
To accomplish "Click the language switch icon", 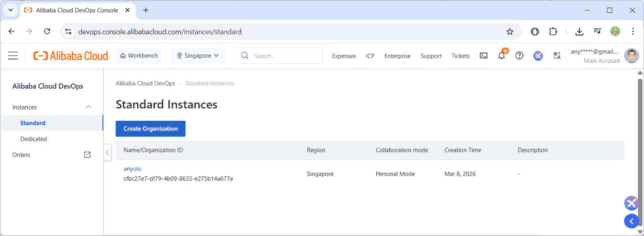I will (557, 56).
